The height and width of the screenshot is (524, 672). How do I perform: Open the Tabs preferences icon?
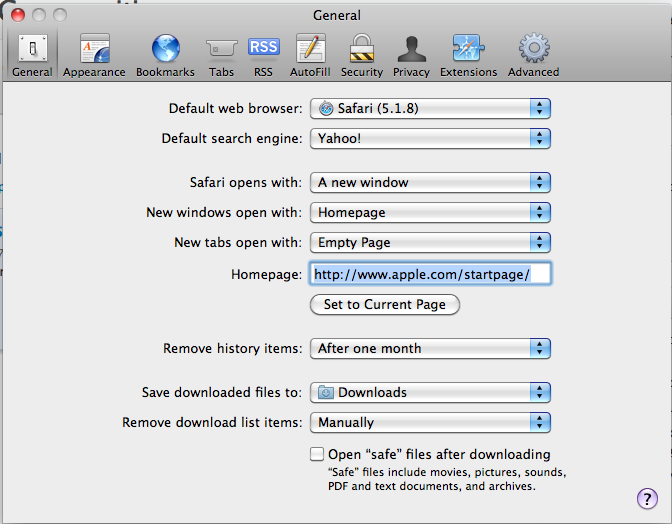pyautogui.click(x=221, y=48)
